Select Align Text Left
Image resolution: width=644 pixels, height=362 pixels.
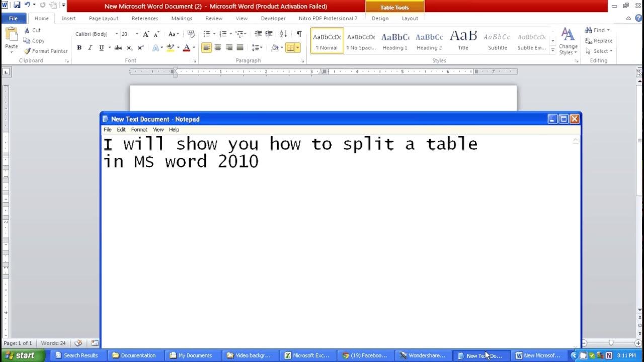pyautogui.click(x=206, y=48)
